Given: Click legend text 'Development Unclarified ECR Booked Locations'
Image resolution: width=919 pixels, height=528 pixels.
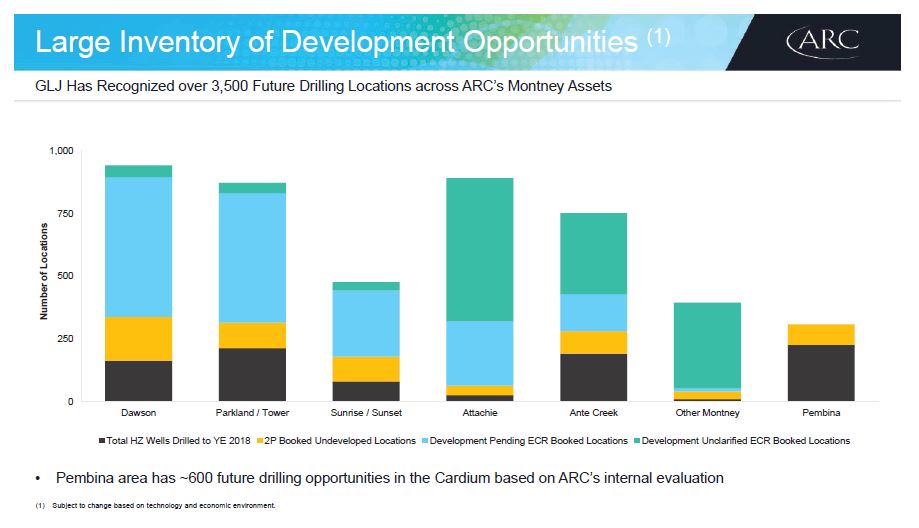Looking at the screenshot, I should pos(746,441).
